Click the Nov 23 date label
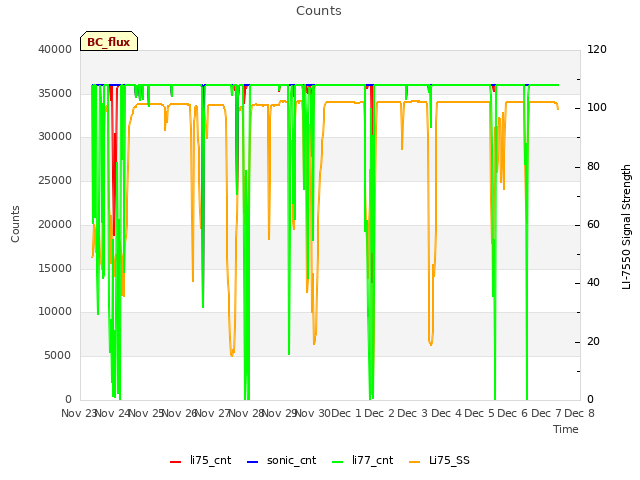This screenshot has width=640, height=480. point(78,413)
